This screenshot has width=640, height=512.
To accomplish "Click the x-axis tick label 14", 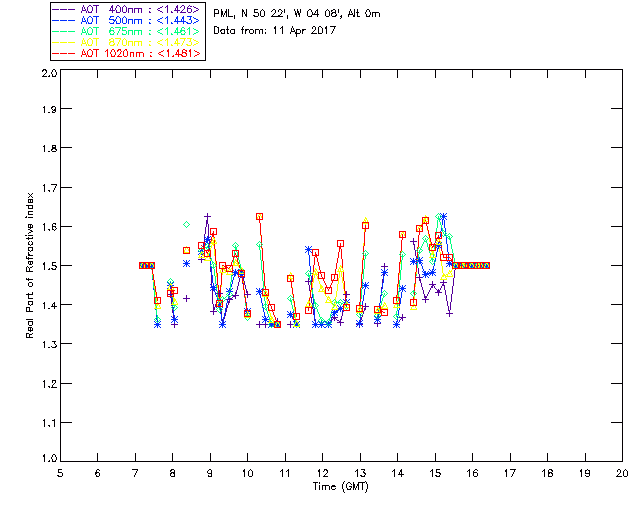I will tap(398, 473).
